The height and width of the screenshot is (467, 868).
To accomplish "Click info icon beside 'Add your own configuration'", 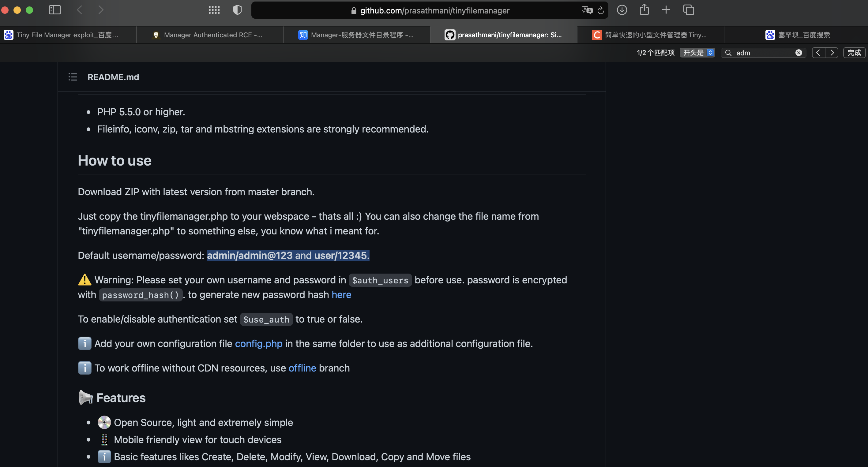I will point(85,343).
